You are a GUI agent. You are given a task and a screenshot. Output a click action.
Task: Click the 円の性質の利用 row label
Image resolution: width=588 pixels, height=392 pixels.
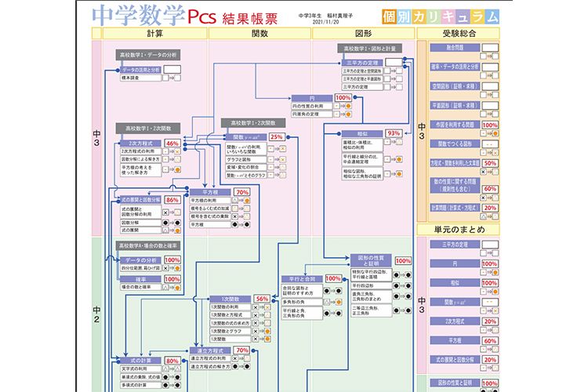pyautogui.click(x=312, y=106)
